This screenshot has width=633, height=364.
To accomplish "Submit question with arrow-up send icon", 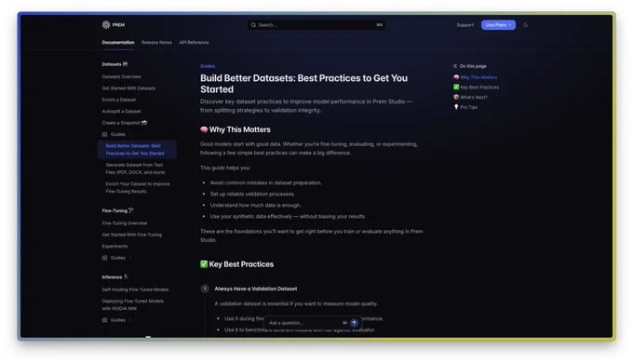I will 354,323.
